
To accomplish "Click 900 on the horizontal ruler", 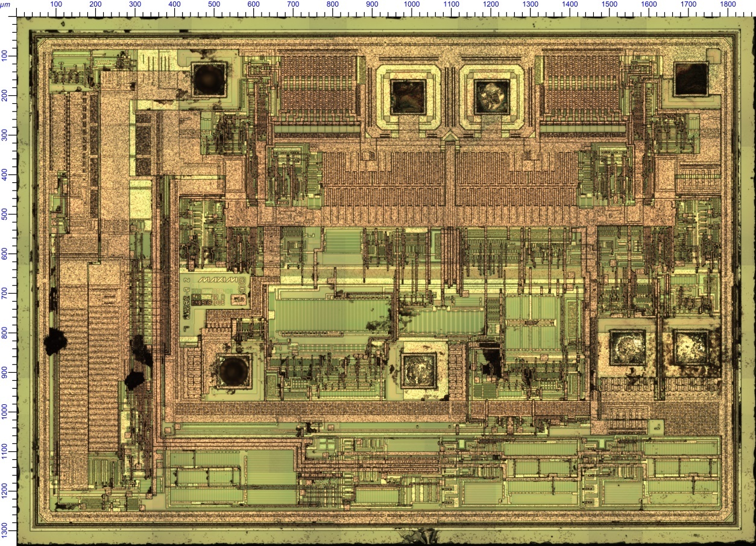I will point(372,4).
